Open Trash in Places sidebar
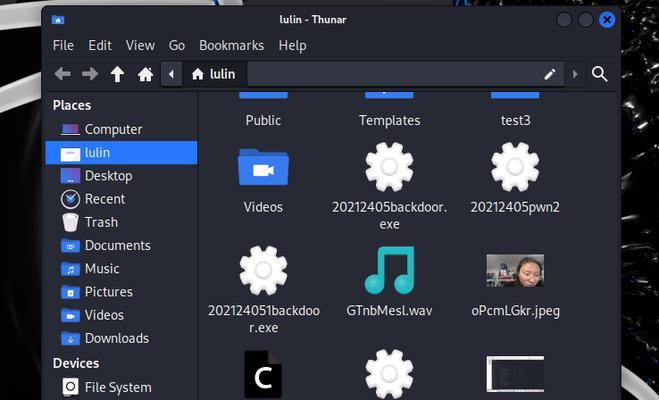659x400 pixels. (x=121, y=222)
